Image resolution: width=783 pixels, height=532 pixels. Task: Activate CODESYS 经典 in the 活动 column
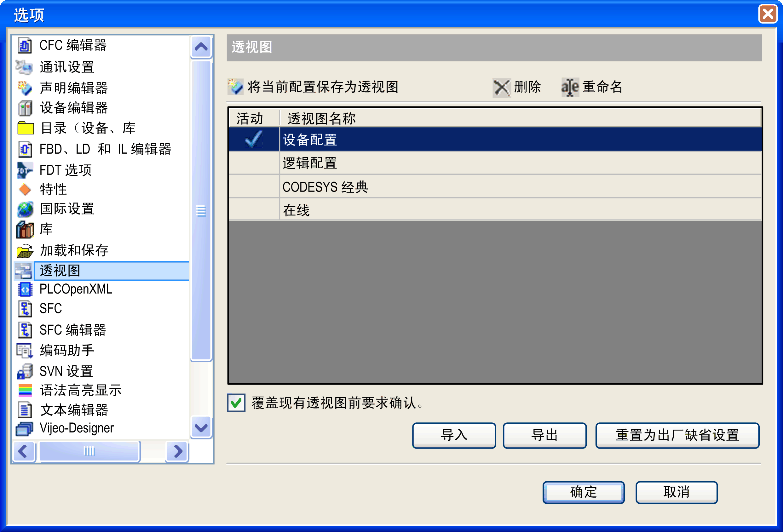click(254, 186)
